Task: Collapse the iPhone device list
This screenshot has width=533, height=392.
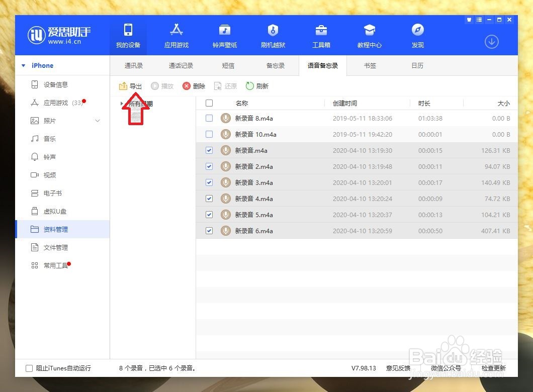Action: pos(23,65)
